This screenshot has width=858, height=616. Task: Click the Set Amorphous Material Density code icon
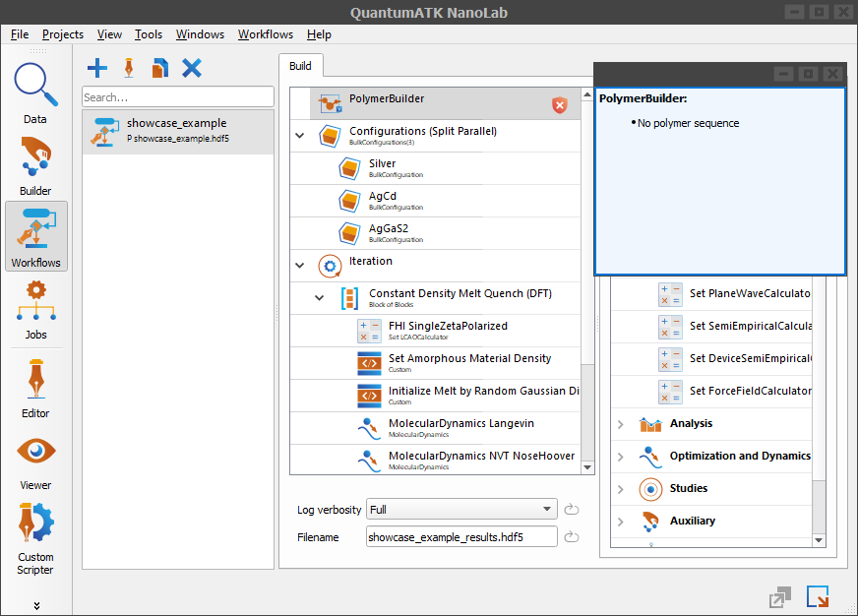click(369, 363)
